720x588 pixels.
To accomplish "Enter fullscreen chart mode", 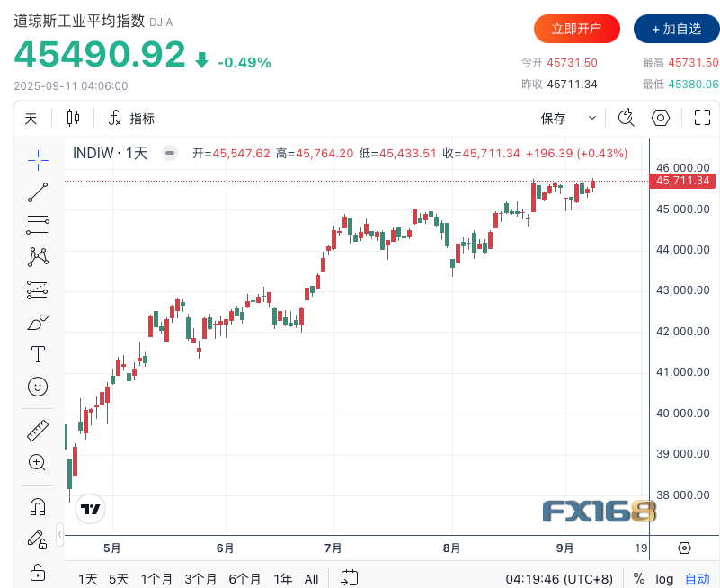I will [702, 118].
